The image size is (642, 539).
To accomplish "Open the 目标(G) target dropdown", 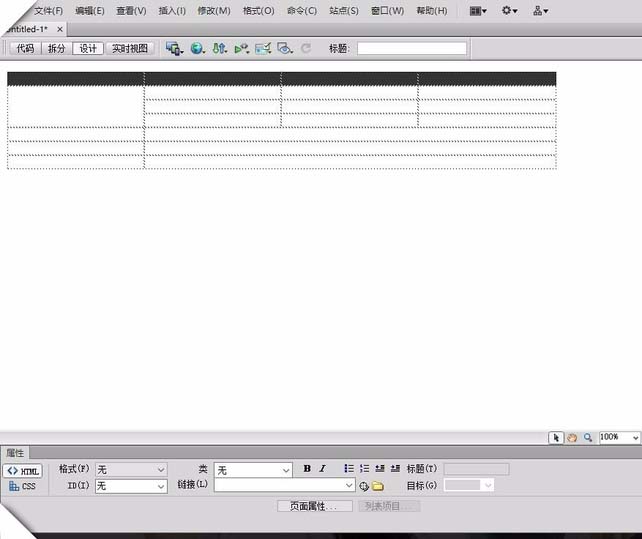I will pyautogui.click(x=469, y=485).
